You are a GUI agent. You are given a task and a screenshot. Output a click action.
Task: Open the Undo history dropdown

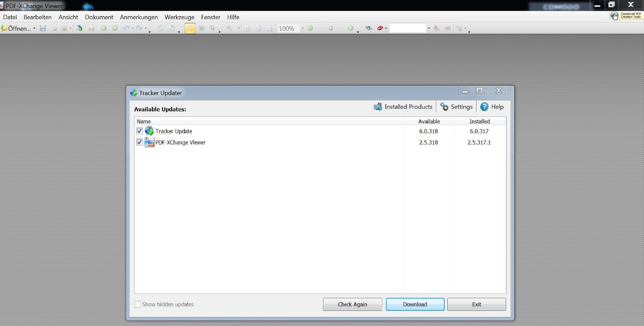click(x=132, y=28)
